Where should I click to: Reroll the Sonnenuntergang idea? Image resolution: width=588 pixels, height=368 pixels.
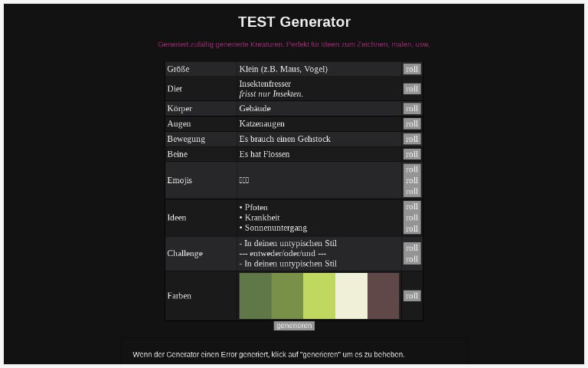point(412,228)
